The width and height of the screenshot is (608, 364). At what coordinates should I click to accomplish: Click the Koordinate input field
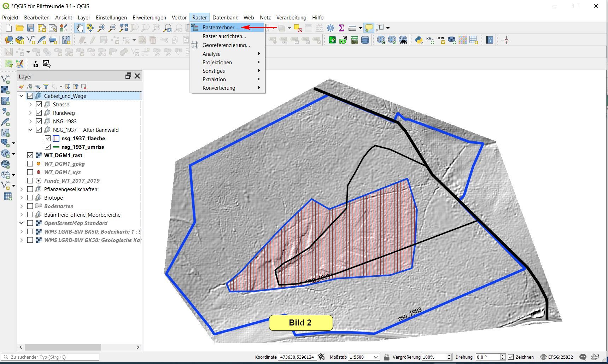pyautogui.click(x=297, y=357)
